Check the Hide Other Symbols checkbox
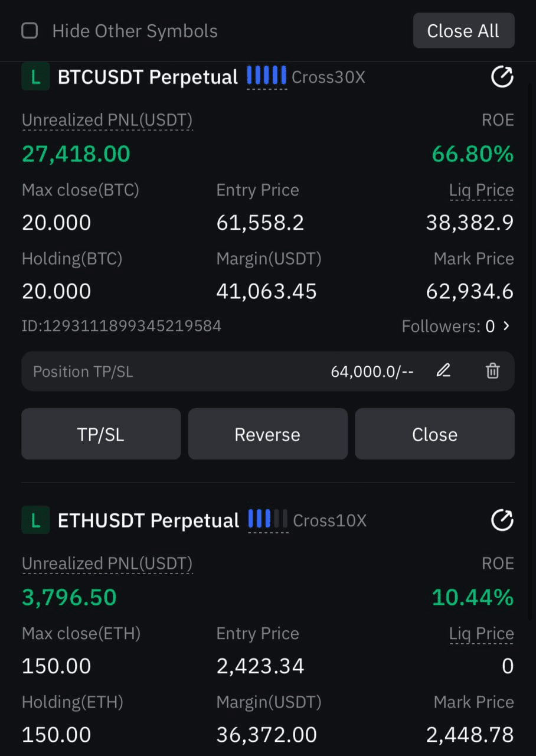Screen dimensions: 536x756 click(30, 31)
